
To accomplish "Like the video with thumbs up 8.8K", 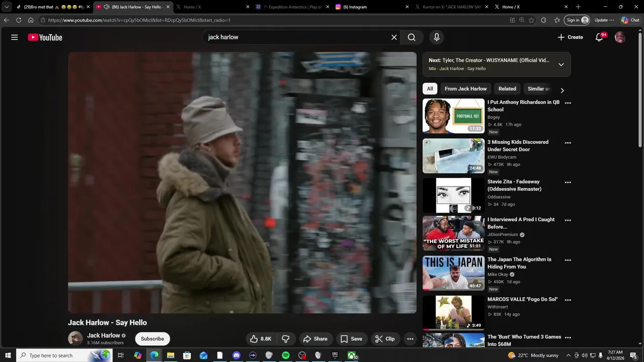I will click(261, 339).
